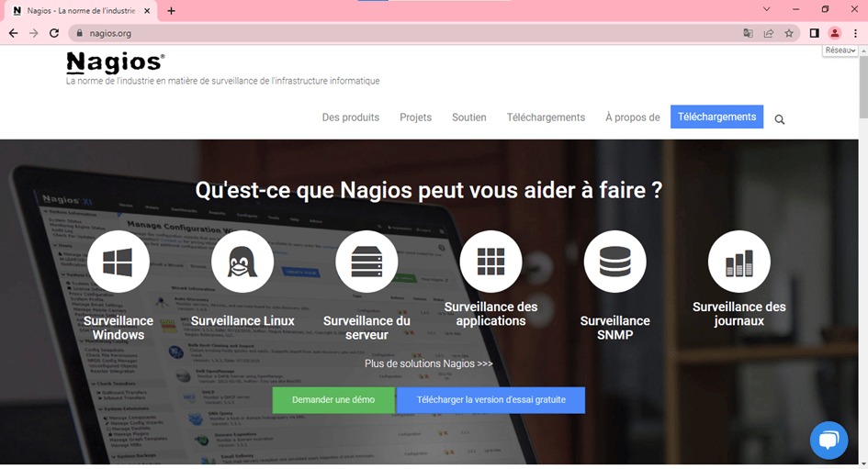Open the Surveillance des applications label
This screenshot has height=469, width=868.
pos(491,314)
